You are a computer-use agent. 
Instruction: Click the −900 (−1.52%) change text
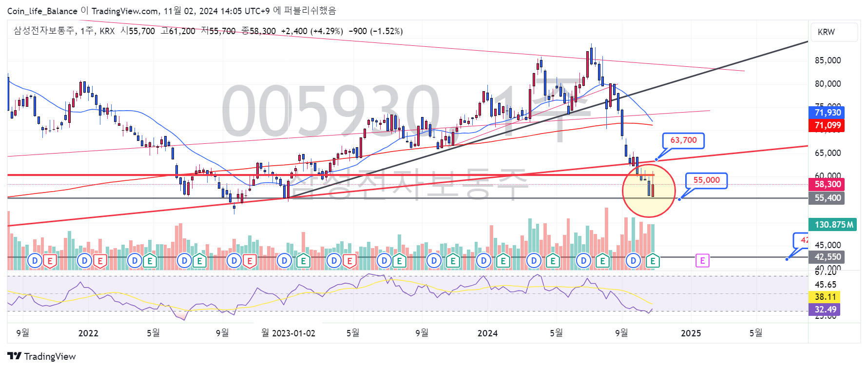(376, 31)
